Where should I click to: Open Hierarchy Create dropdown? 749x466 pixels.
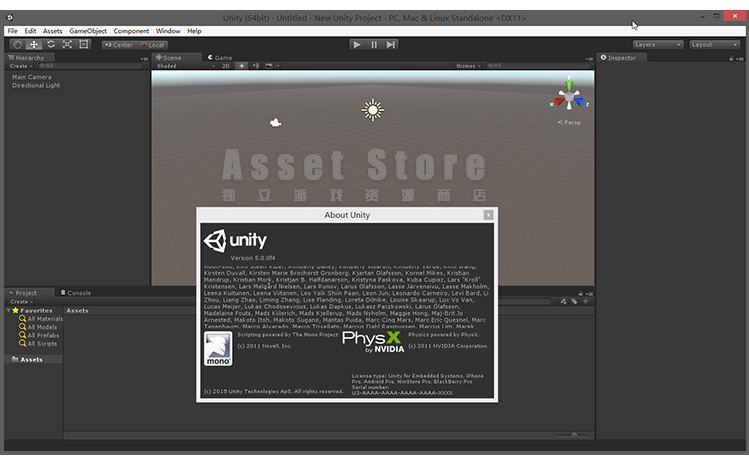tap(21, 66)
